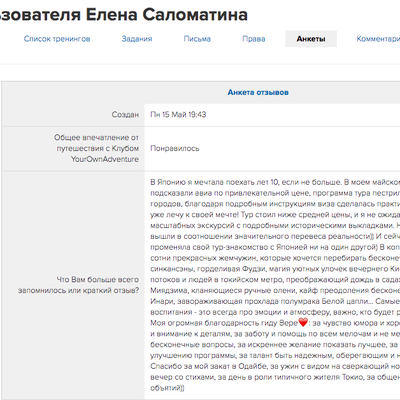This screenshot has width=400, height=400.
Task: Click the review line mentioning гиду Вере
Action: pos(275,323)
